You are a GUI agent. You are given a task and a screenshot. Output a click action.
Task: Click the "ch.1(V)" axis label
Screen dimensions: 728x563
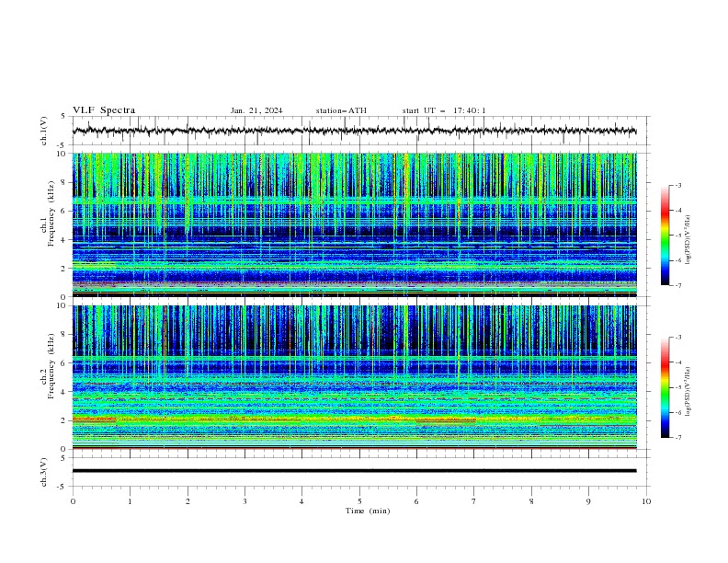click(x=44, y=131)
